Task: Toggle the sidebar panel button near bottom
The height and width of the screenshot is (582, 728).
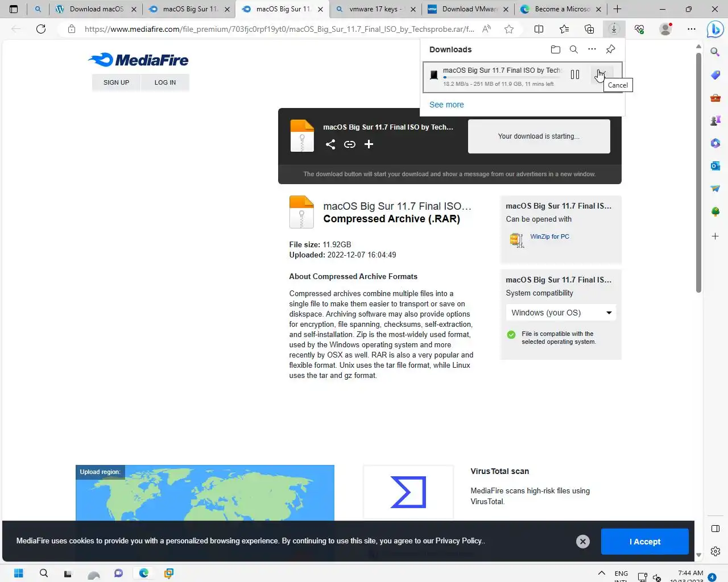Action: pos(715,529)
